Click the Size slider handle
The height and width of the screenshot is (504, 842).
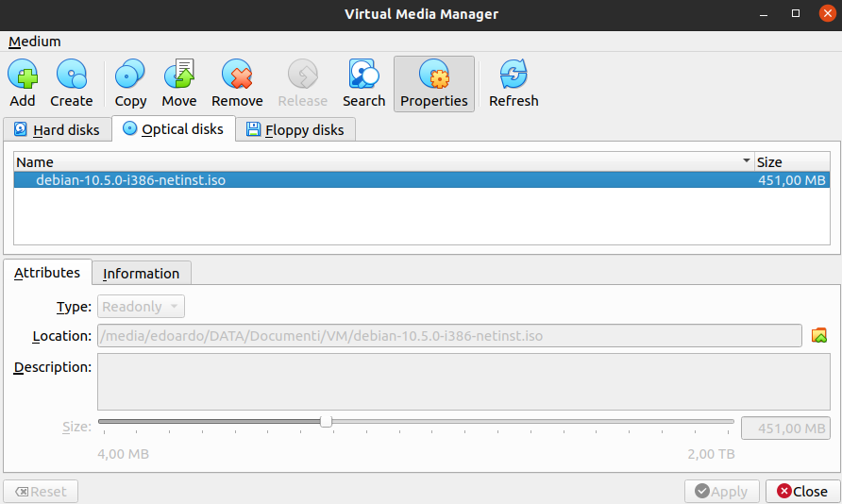(x=326, y=421)
